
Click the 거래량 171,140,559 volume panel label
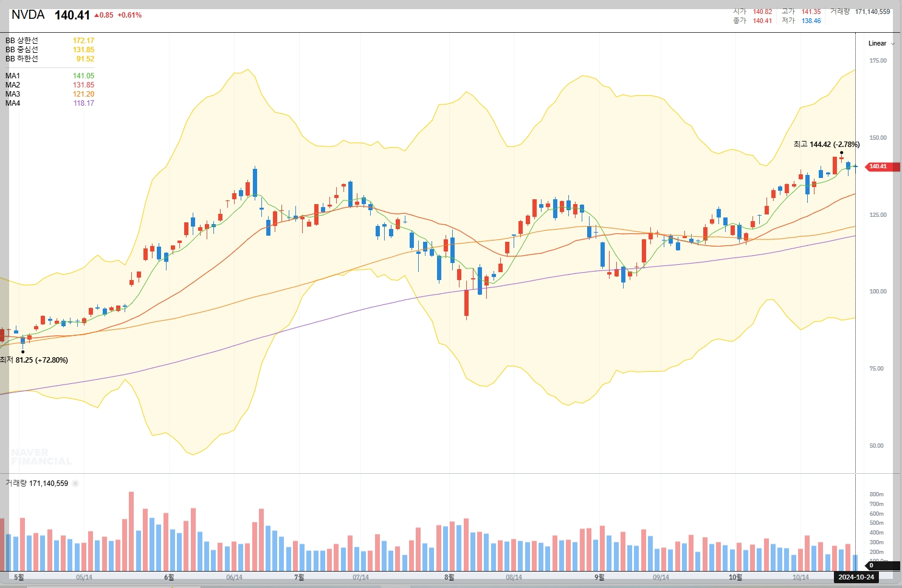click(x=37, y=484)
